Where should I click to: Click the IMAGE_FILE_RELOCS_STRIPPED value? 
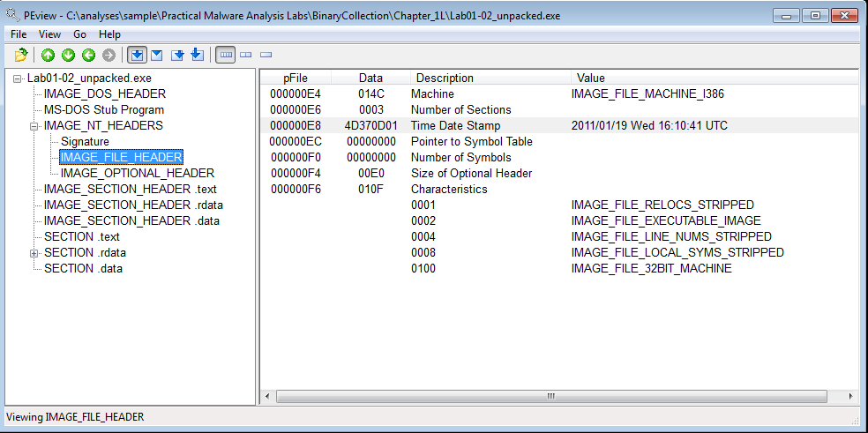662,205
